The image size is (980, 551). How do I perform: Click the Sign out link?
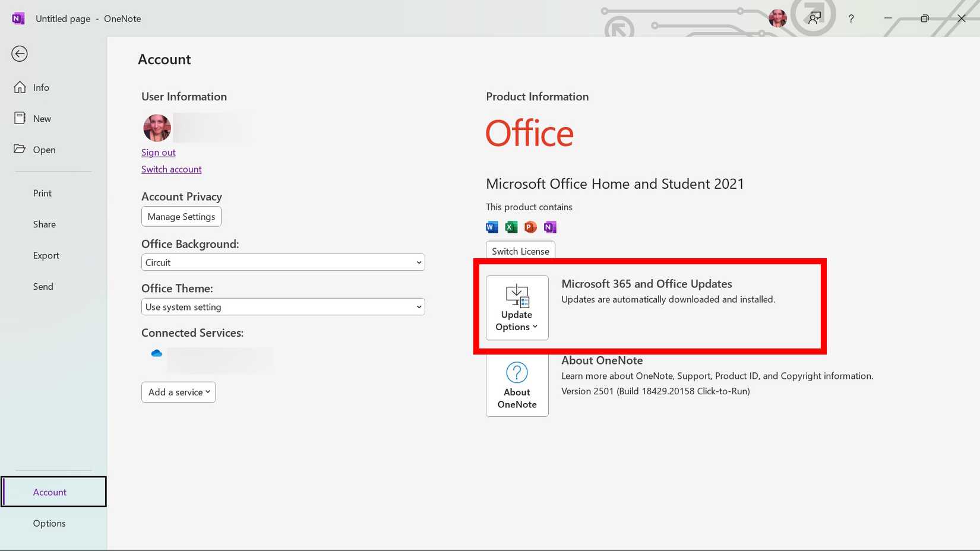[x=159, y=153]
